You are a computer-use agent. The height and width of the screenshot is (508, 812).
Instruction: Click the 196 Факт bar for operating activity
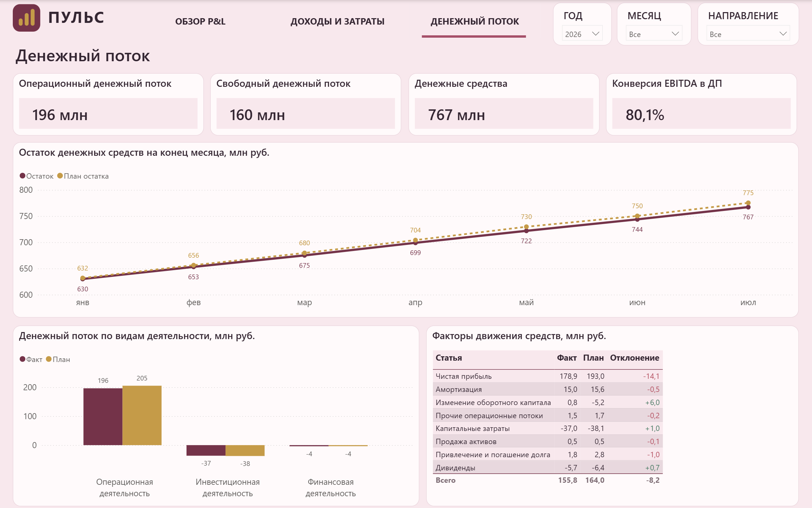[x=103, y=416]
